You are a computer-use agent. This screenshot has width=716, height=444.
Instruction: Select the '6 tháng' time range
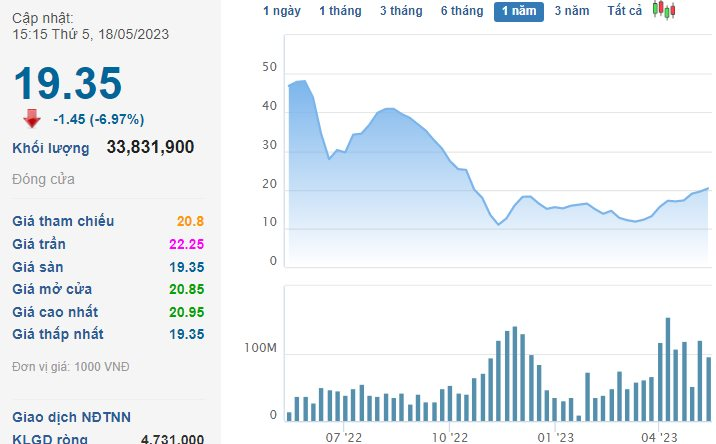pyautogui.click(x=462, y=11)
